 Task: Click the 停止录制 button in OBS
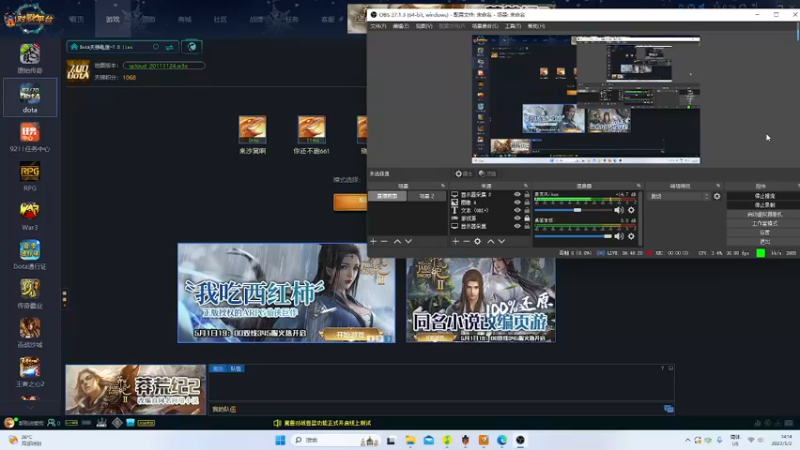click(x=764, y=205)
